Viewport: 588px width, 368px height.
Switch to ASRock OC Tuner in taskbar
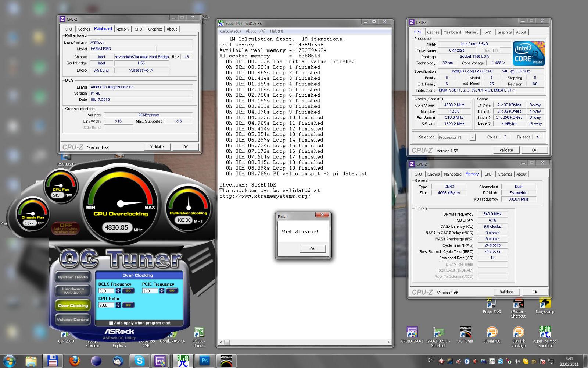[x=226, y=361]
